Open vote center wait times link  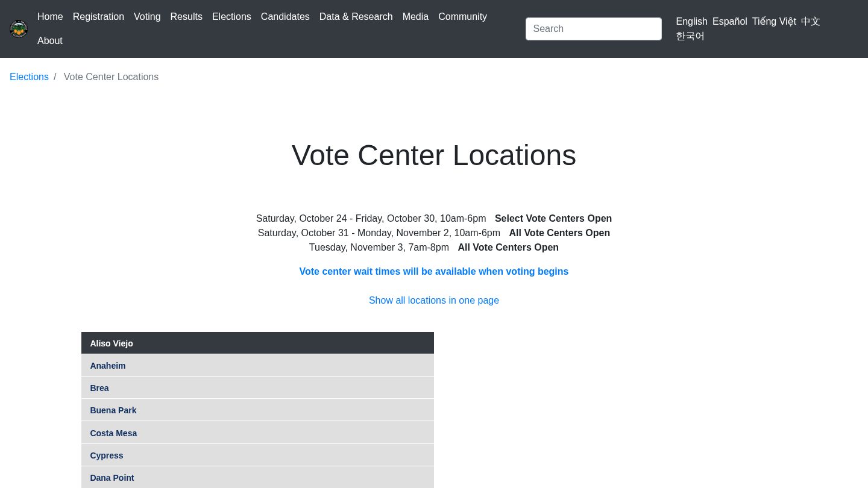tap(434, 272)
